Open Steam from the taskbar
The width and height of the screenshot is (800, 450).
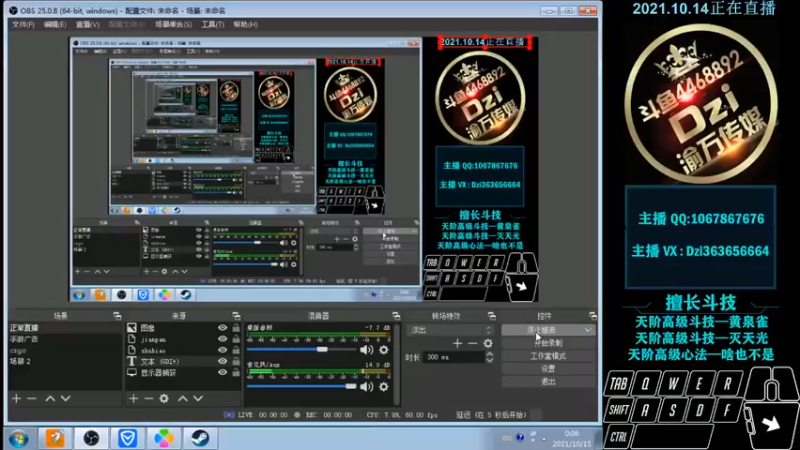click(200, 438)
